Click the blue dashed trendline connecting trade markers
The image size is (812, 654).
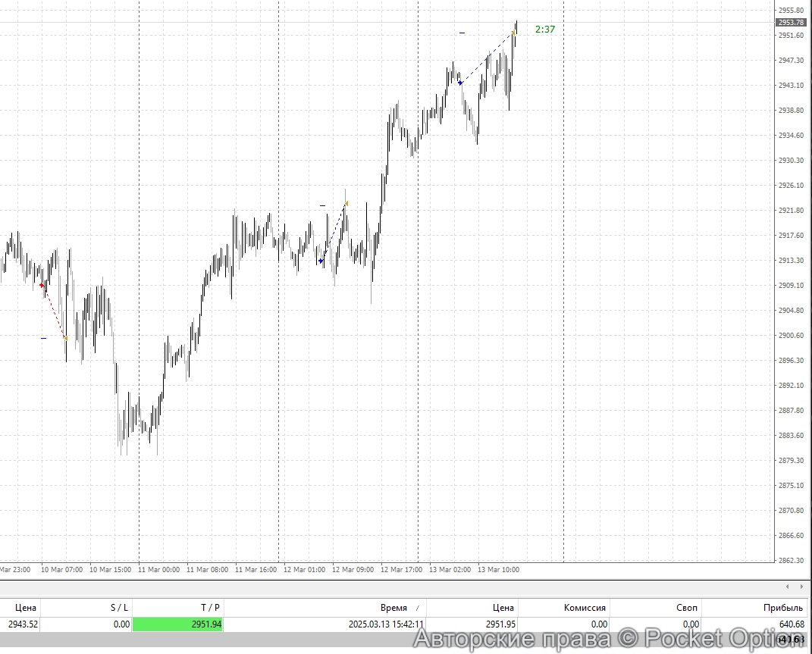pos(485,57)
